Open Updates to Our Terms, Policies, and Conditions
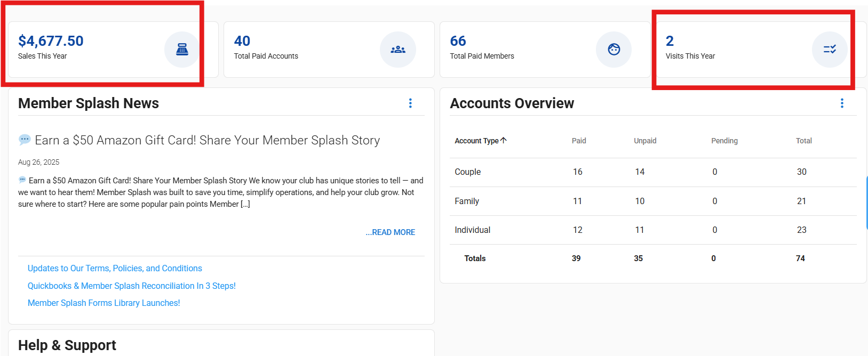868x356 pixels. (115, 269)
